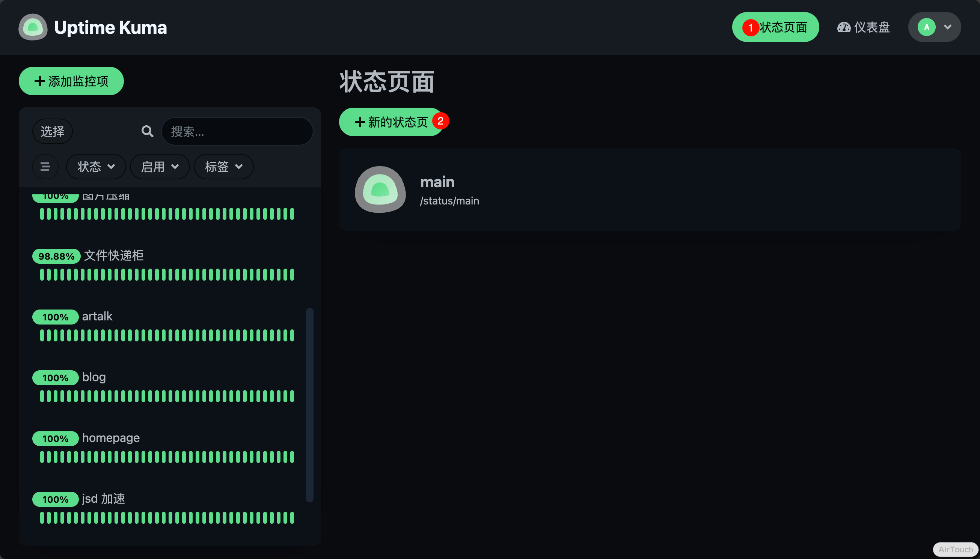
Task: Click the green user avatar icon
Action: (926, 27)
